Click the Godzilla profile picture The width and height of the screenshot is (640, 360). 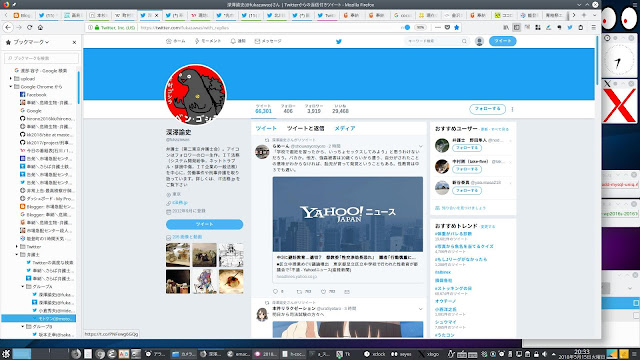[x=195, y=94]
